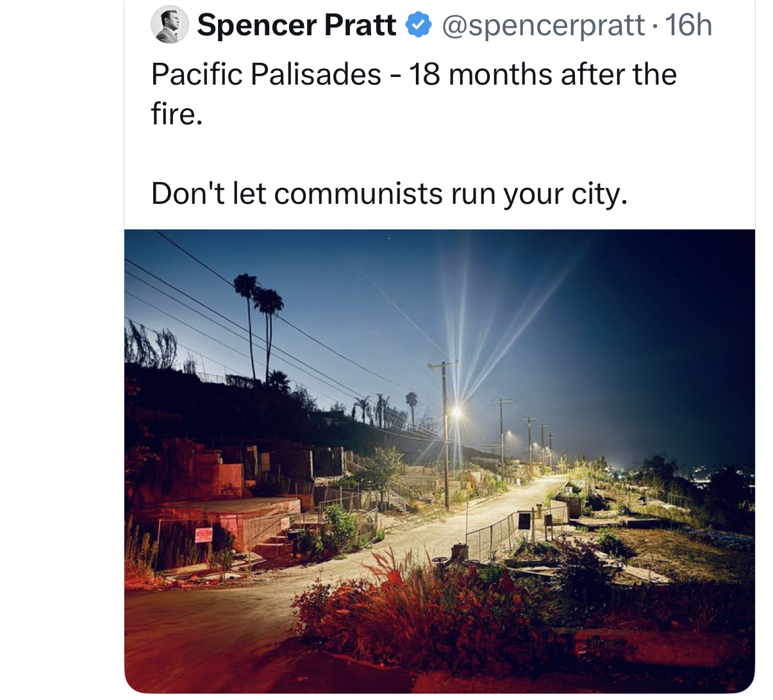Screen dimensions: 773x700
Task: Click the red sign on the fence
Action: (203, 535)
